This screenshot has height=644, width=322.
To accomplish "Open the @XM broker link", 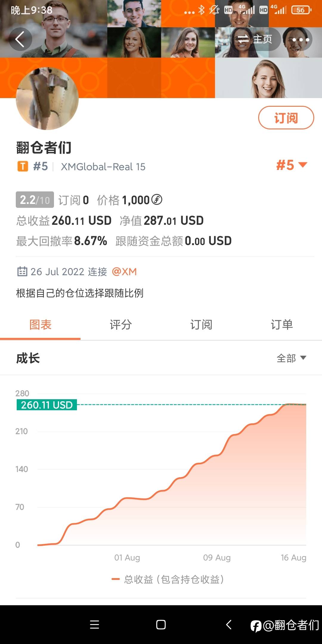I will tap(124, 272).
